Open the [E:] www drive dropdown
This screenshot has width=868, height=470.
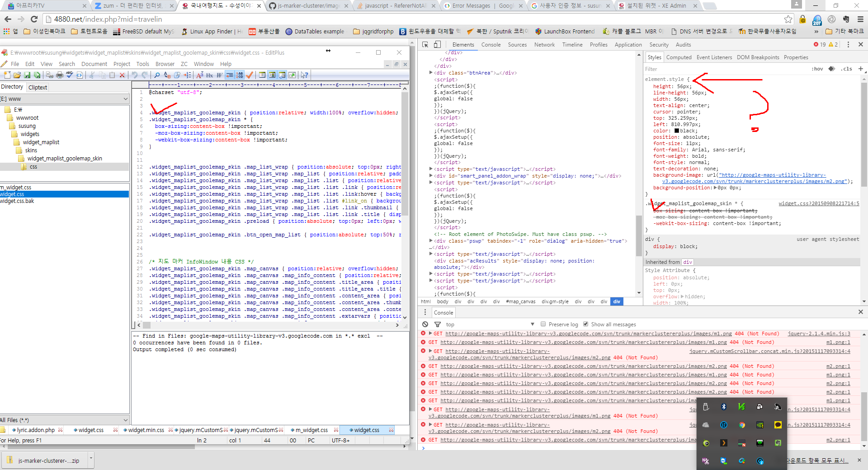[125, 99]
